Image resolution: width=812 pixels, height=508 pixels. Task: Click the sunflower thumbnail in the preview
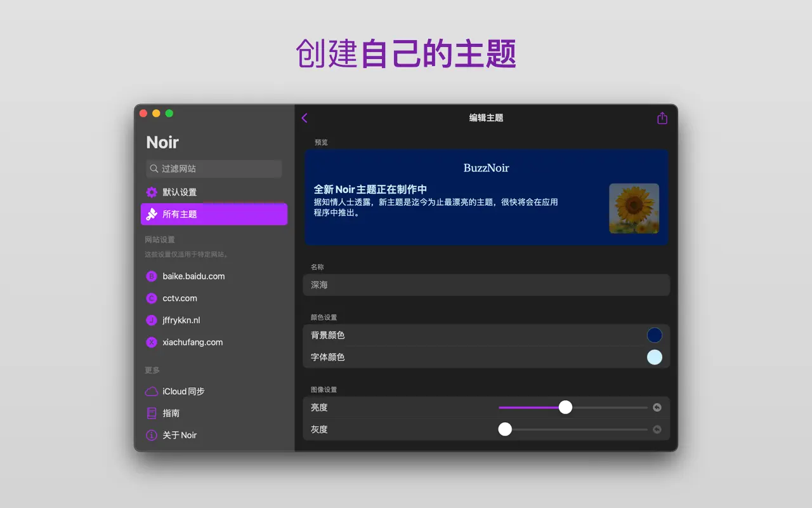point(634,209)
